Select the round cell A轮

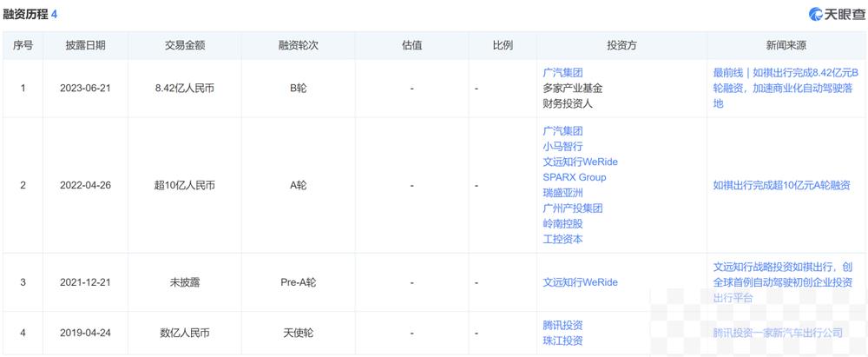(299, 185)
